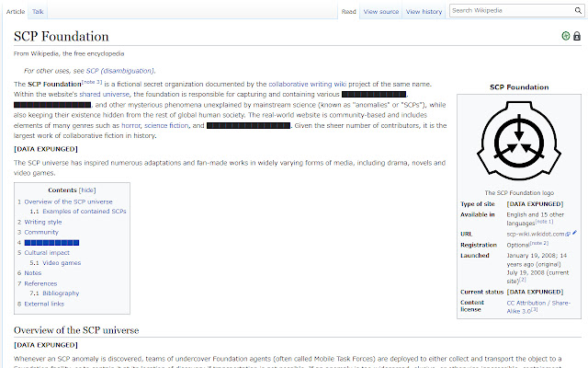Screen dimensions: 588x368
Task: Click the padlock protection icon
Action: point(577,36)
